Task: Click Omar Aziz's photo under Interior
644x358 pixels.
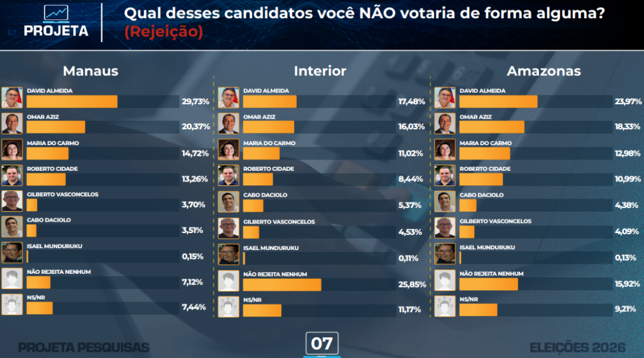Action: 228,124
